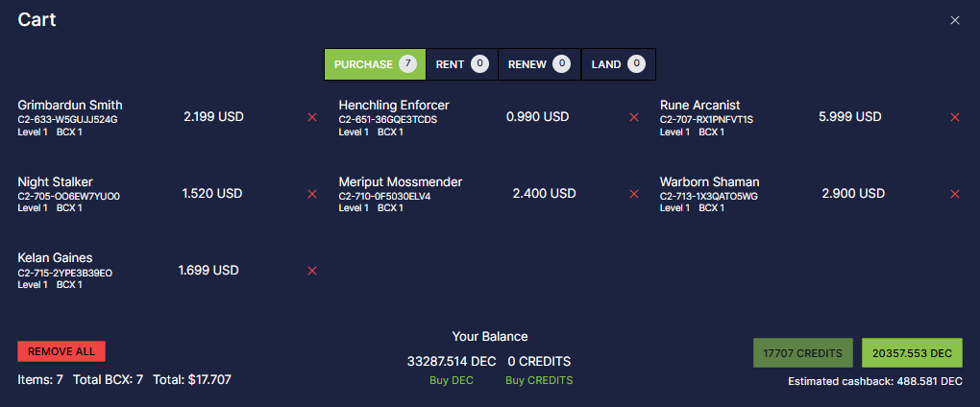
Task: Click the Grimbardun Smith card name
Action: [x=70, y=105]
